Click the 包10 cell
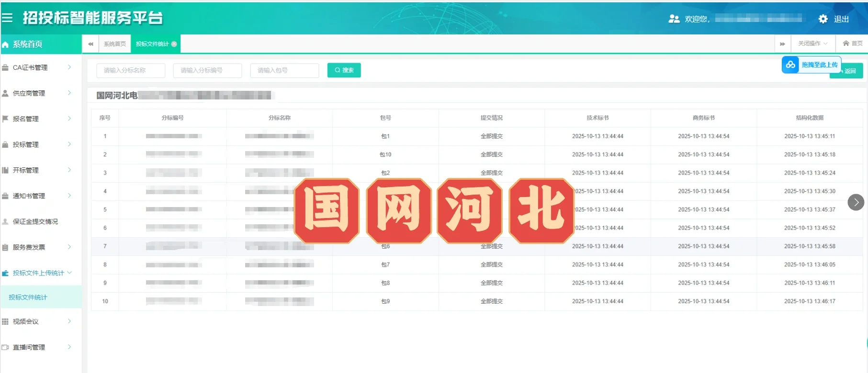868x373 pixels. pos(385,154)
